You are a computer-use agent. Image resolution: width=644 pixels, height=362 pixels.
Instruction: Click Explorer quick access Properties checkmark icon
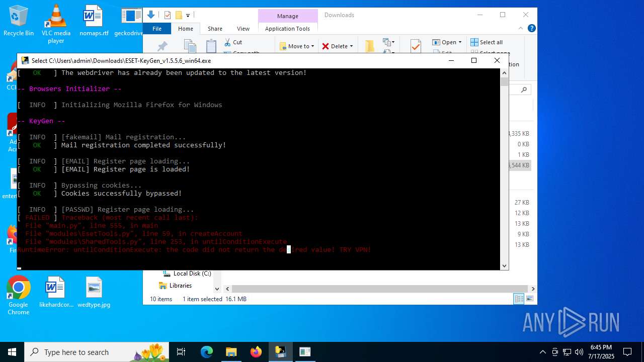[x=168, y=15]
